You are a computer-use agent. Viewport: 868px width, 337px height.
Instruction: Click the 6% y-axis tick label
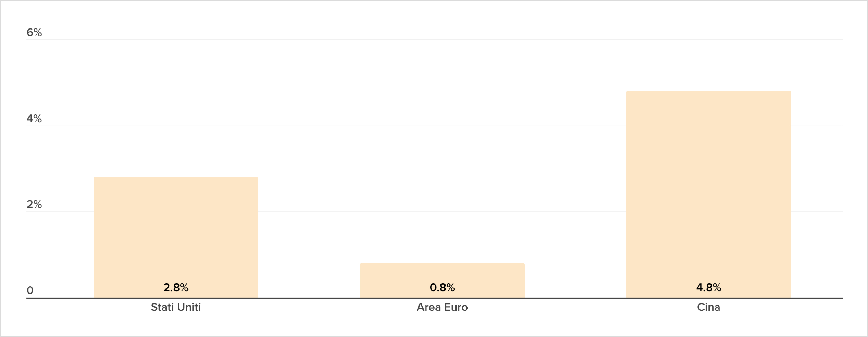pos(34,32)
